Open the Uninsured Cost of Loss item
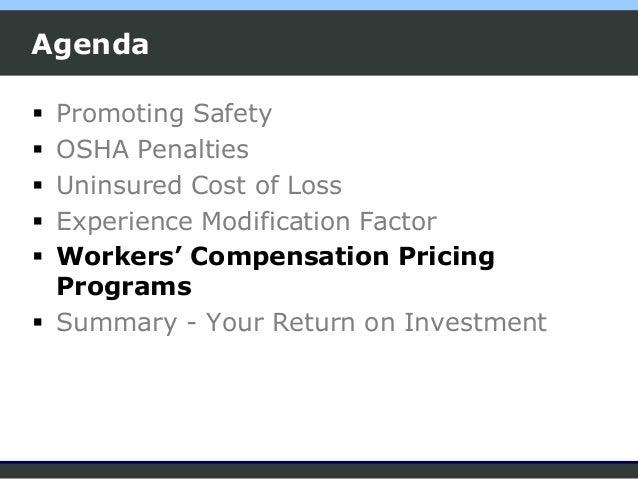 [x=199, y=185]
